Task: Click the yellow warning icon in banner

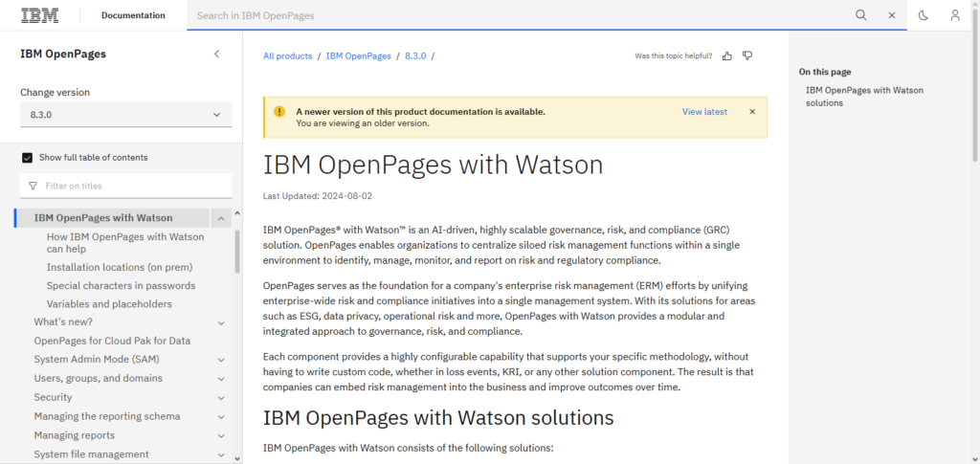Action: [x=279, y=112]
